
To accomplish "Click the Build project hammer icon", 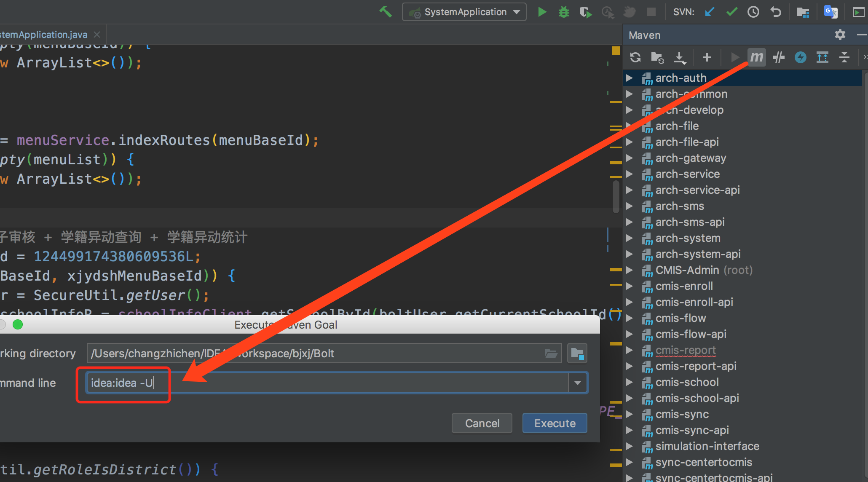I will 385,12.
